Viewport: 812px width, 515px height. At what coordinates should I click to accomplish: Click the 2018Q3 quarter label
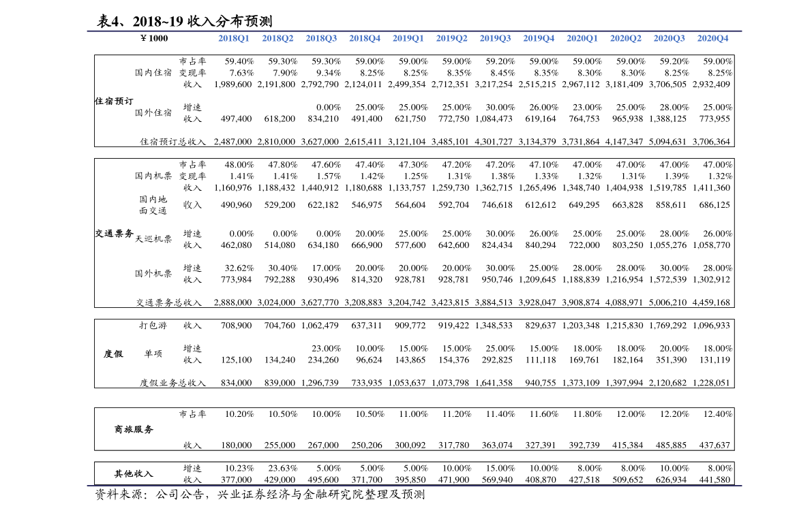point(321,39)
